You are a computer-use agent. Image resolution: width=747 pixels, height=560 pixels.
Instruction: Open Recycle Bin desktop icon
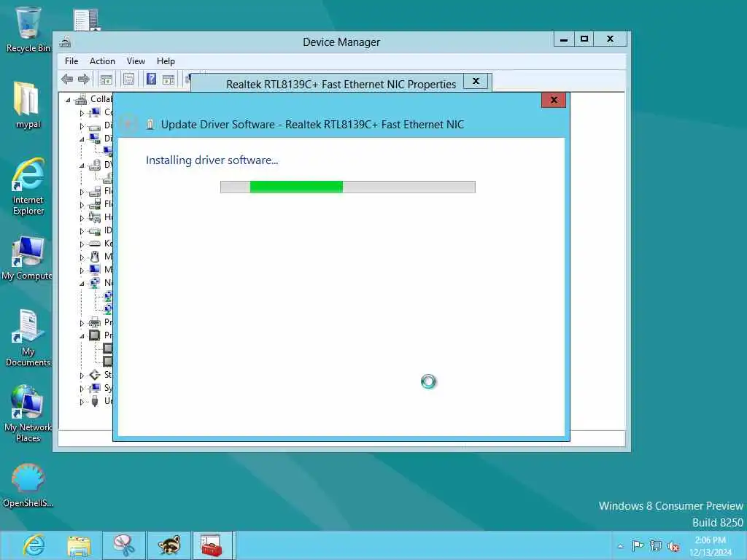[x=28, y=29]
